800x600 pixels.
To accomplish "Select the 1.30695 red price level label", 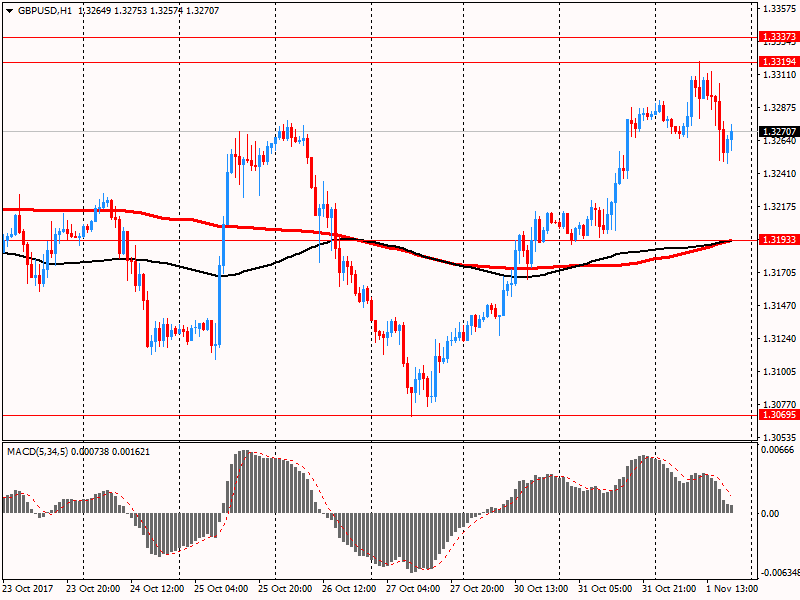I will [x=779, y=415].
